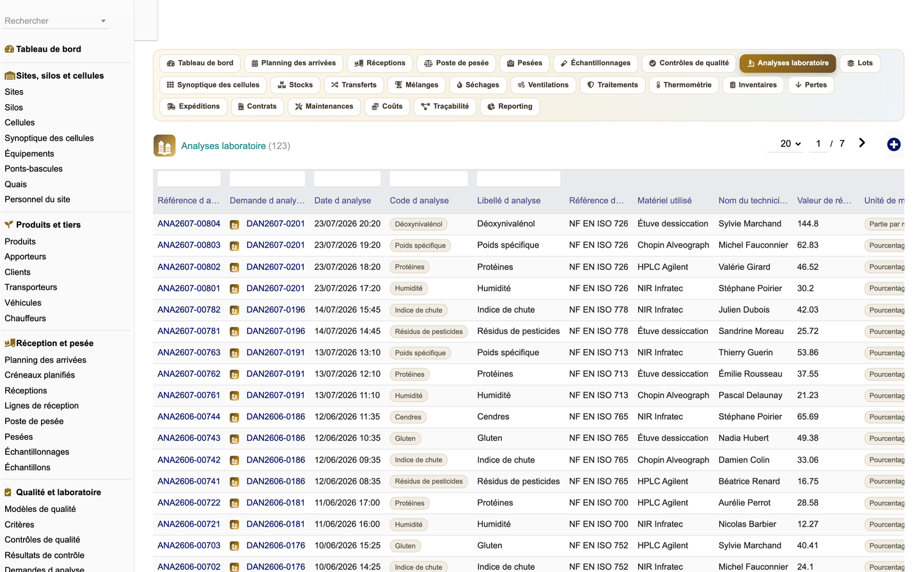This screenshot has width=924, height=572.
Task: Open Poste de pesée tab
Action: 457,63
